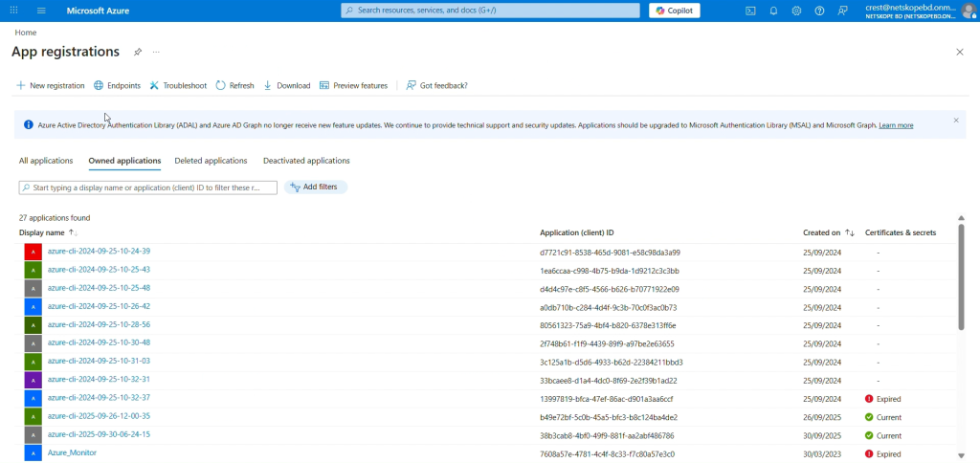The width and height of the screenshot is (980, 463).
Task: Open azure-cli-2024-09-25-10-28-56 app
Action: tap(99, 324)
